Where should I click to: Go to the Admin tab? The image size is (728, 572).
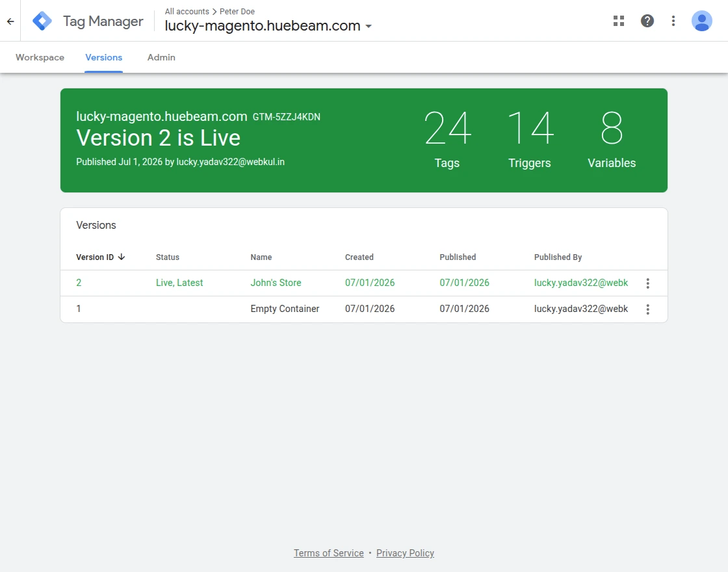coord(161,57)
